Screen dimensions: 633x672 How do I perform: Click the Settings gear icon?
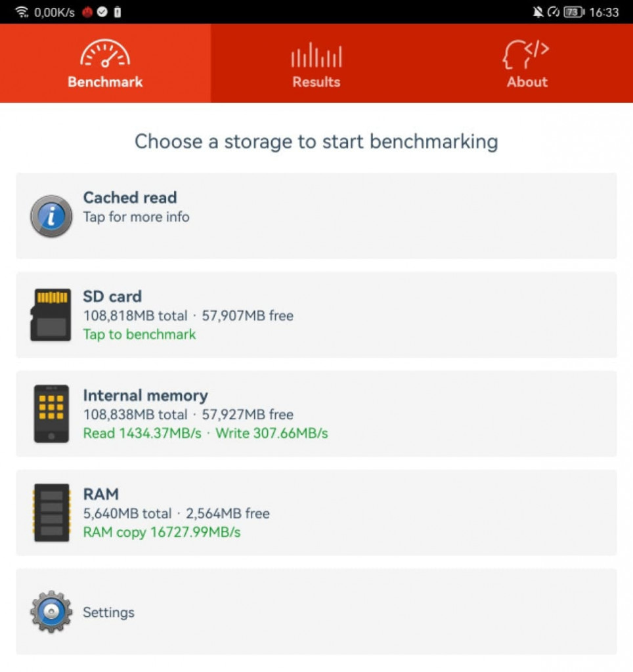tap(51, 612)
